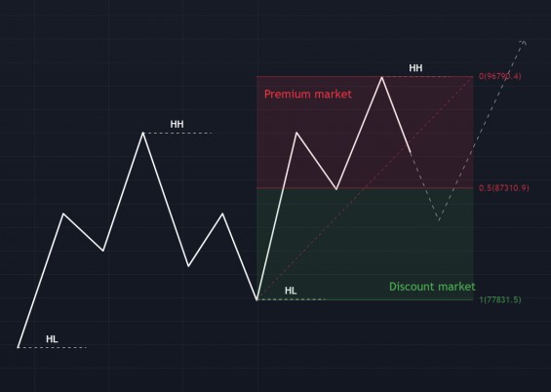The image size is (551, 392).
Task: Click the HH label at the left peak
Action: (177, 124)
